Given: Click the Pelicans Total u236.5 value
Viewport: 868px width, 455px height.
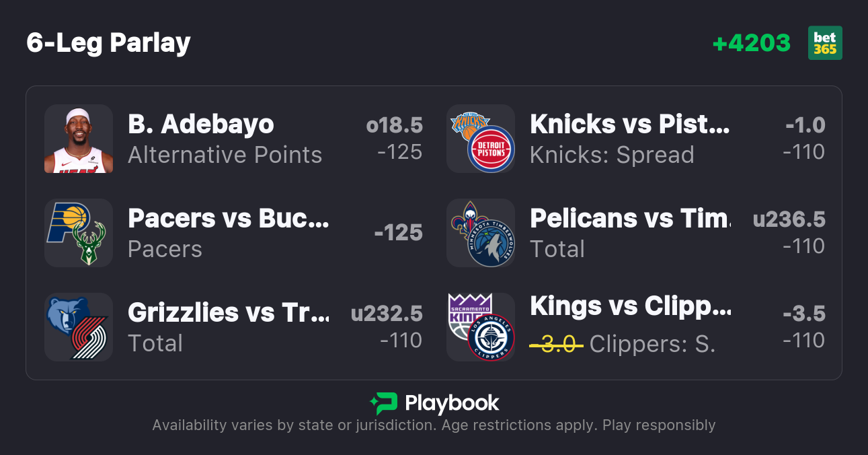Looking at the screenshot, I should click(x=789, y=219).
